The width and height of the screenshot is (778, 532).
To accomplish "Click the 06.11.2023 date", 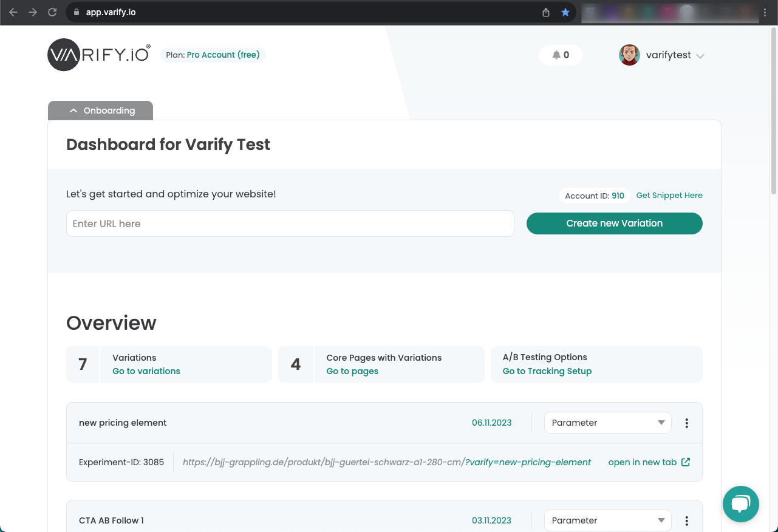I will pyautogui.click(x=492, y=423).
